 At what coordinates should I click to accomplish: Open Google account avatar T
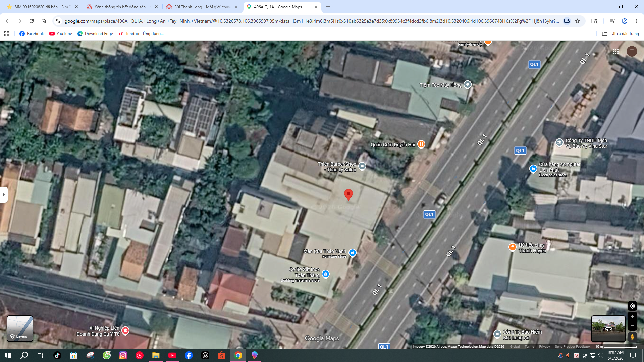tap(632, 51)
